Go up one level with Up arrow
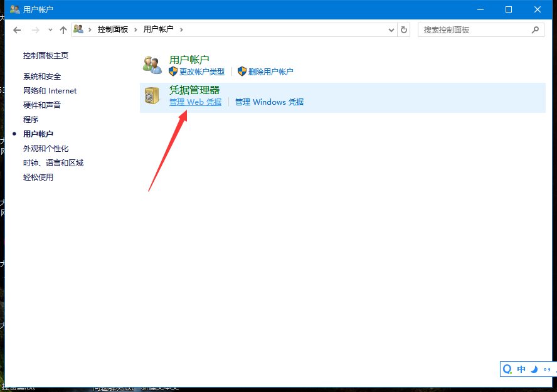Image resolution: width=557 pixels, height=392 pixels. pyautogui.click(x=63, y=30)
